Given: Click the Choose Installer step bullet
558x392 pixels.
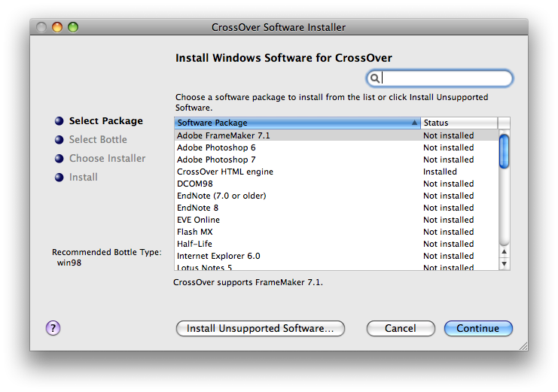Looking at the screenshot, I should [x=59, y=159].
